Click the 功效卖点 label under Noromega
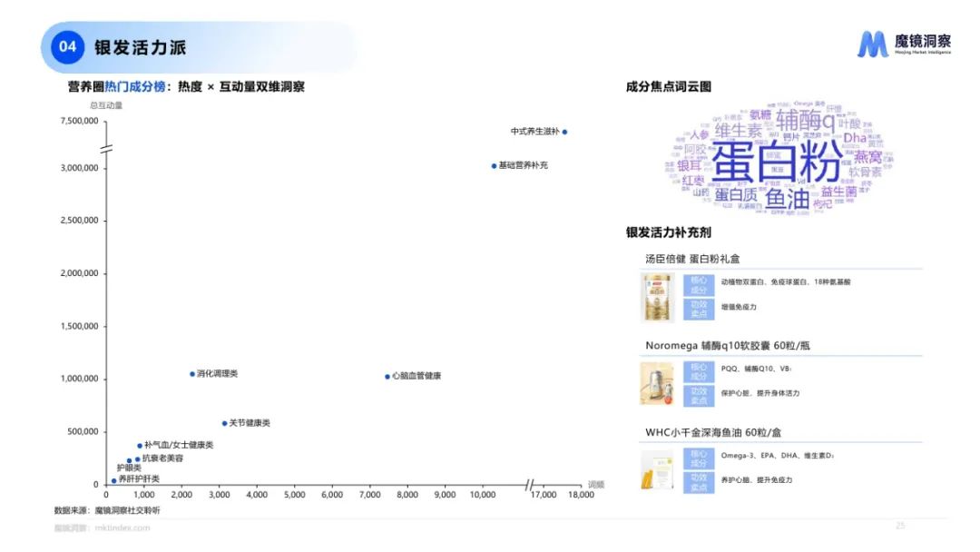 pyautogui.click(x=699, y=396)
